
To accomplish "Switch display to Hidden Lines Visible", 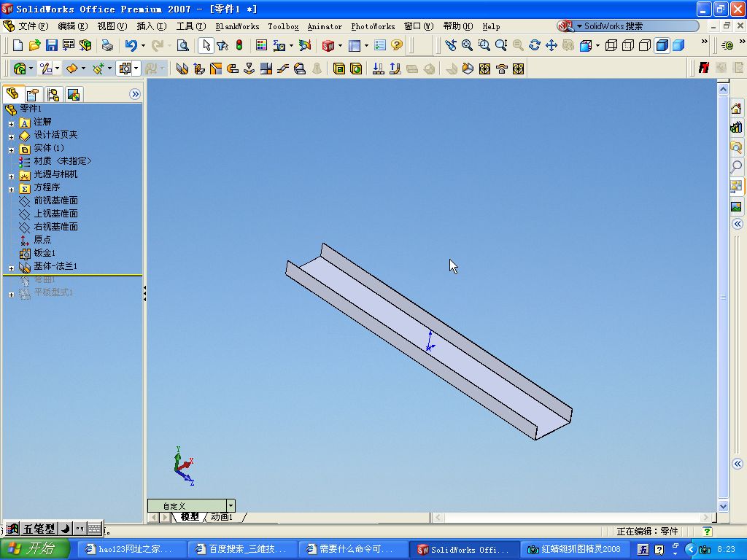I will click(628, 45).
